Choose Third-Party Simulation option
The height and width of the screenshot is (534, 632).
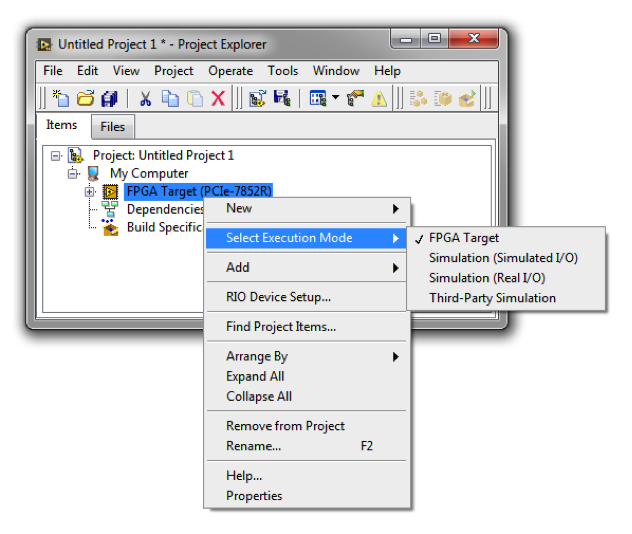tap(492, 298)
